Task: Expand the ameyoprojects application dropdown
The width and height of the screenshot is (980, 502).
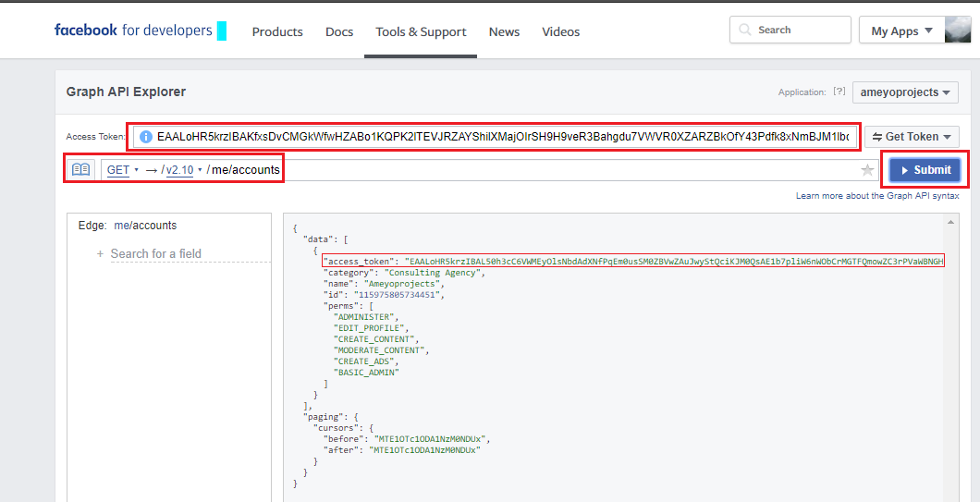Action: click(x=906, y=92)
